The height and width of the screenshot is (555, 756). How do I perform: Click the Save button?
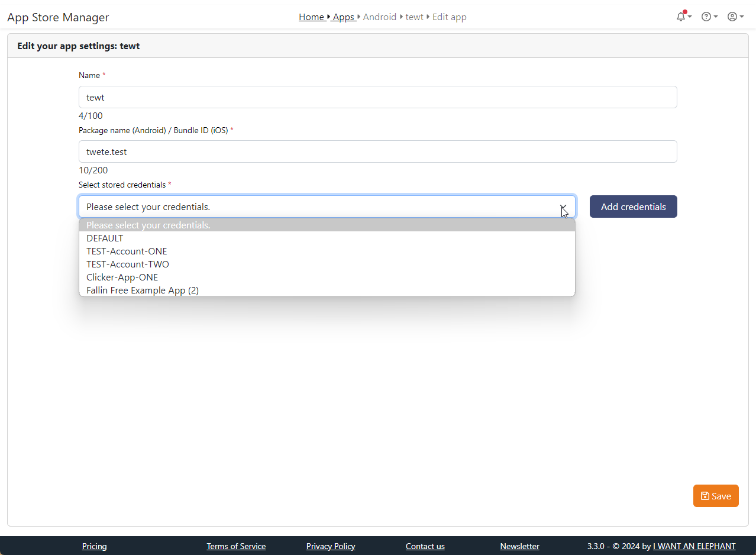pyautogui.click(x=715, y=496)
